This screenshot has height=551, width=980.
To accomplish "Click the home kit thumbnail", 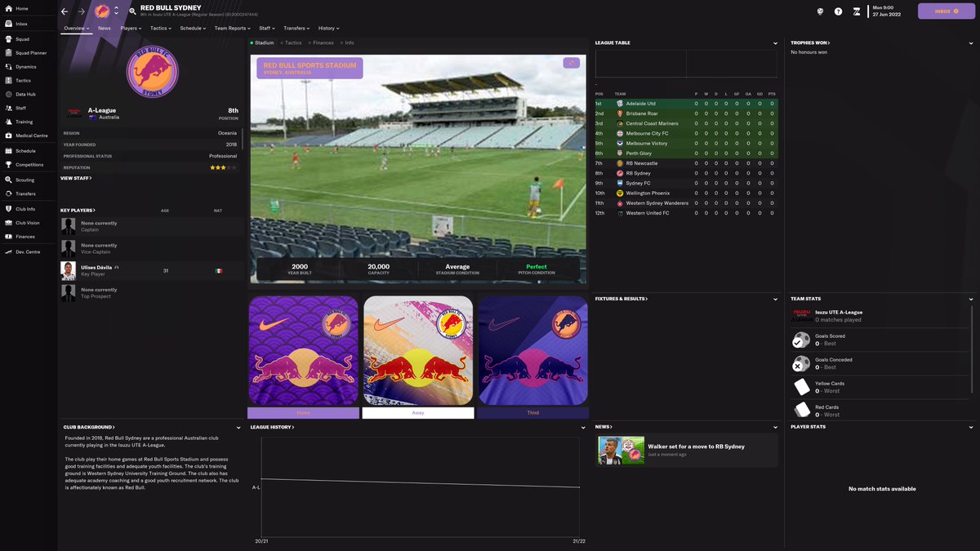I will pyautogui.click(x=304, y=350).
